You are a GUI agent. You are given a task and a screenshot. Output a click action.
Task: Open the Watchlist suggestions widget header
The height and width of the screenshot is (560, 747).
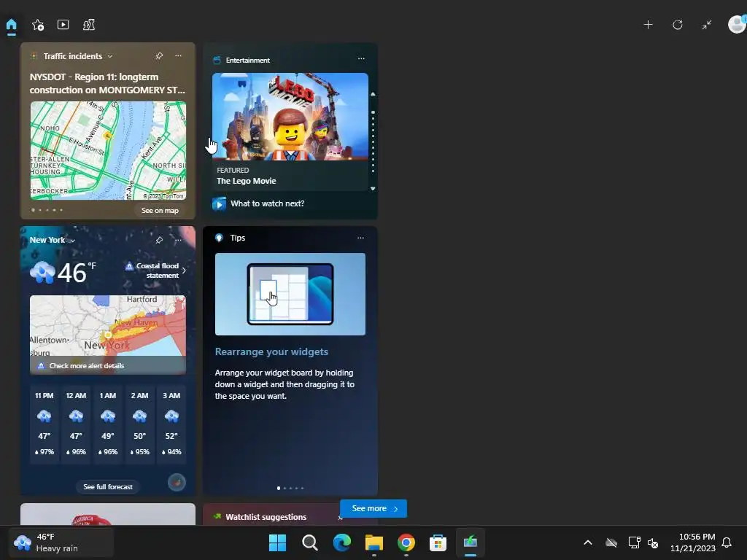point(266,517)
